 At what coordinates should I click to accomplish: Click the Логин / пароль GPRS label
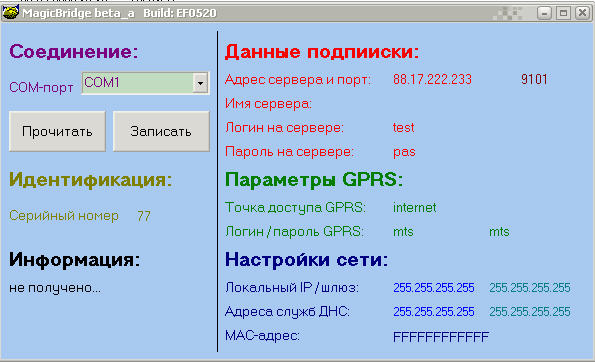click(294, 231)
